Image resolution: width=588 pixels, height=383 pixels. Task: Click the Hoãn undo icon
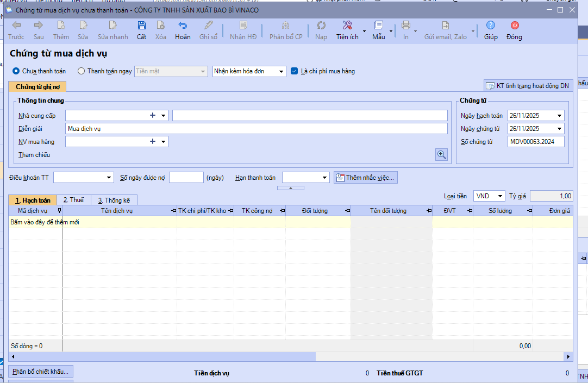coord(183,26)
